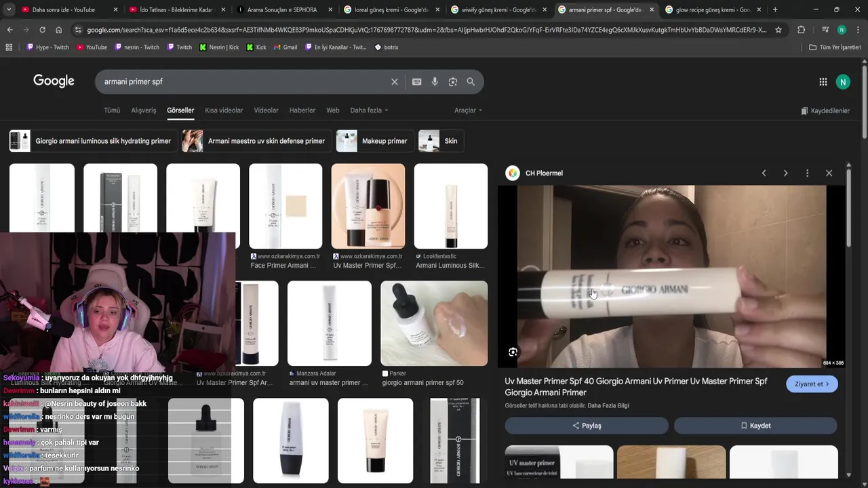Open the large Giorgio Armani preview image
The image size is (868, 488).
click(671, 277)
